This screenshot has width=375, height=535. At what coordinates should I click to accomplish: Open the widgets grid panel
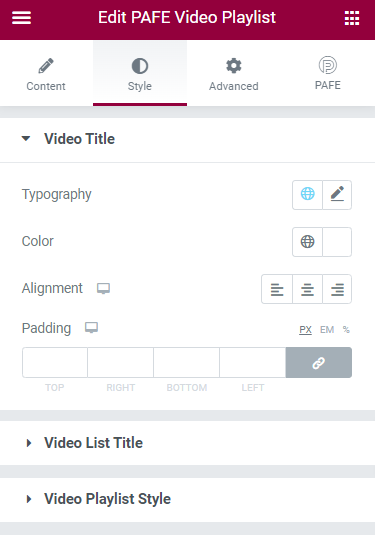tap(352, 18)
